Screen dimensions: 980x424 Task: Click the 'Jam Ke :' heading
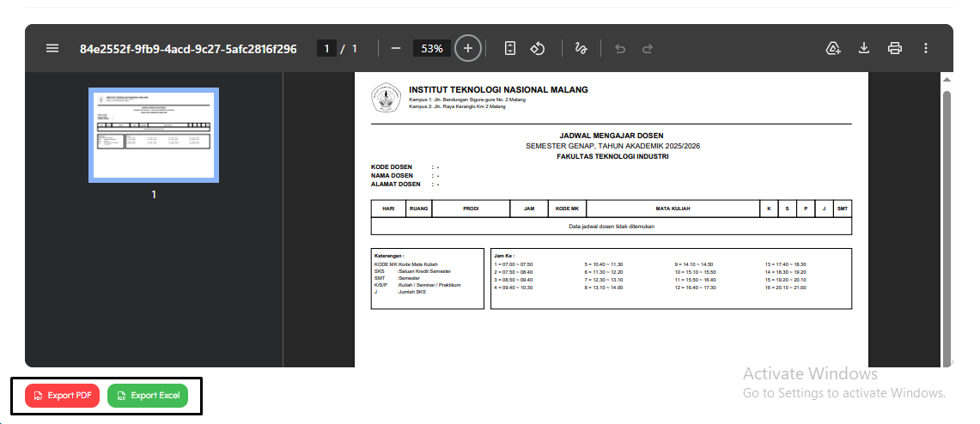tap(504, 256)
